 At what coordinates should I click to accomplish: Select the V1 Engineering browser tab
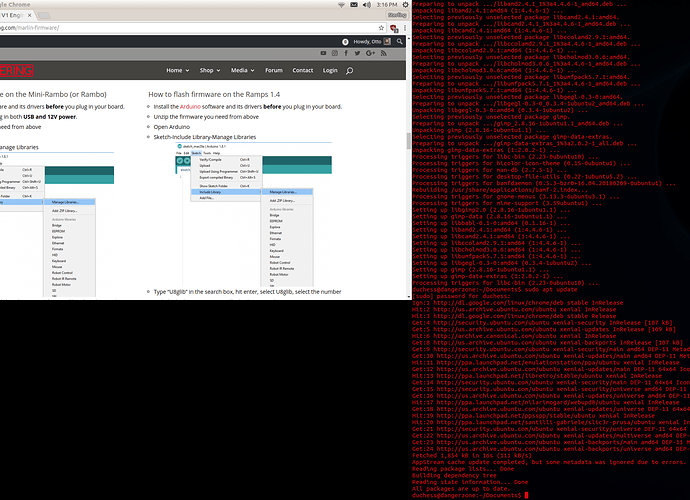pos(13,15)
